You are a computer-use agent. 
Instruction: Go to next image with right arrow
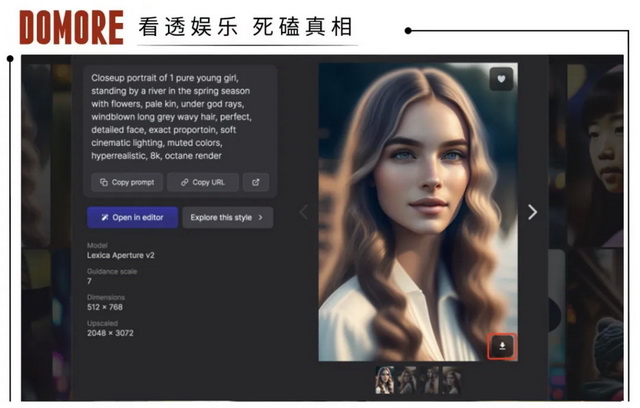click(x=532, y=212)
